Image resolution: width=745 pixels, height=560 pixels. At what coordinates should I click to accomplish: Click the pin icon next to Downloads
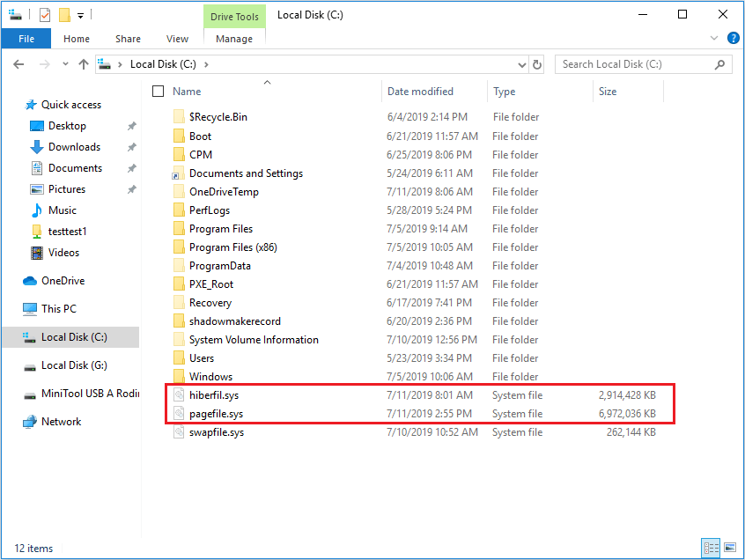tap(131, 147)
